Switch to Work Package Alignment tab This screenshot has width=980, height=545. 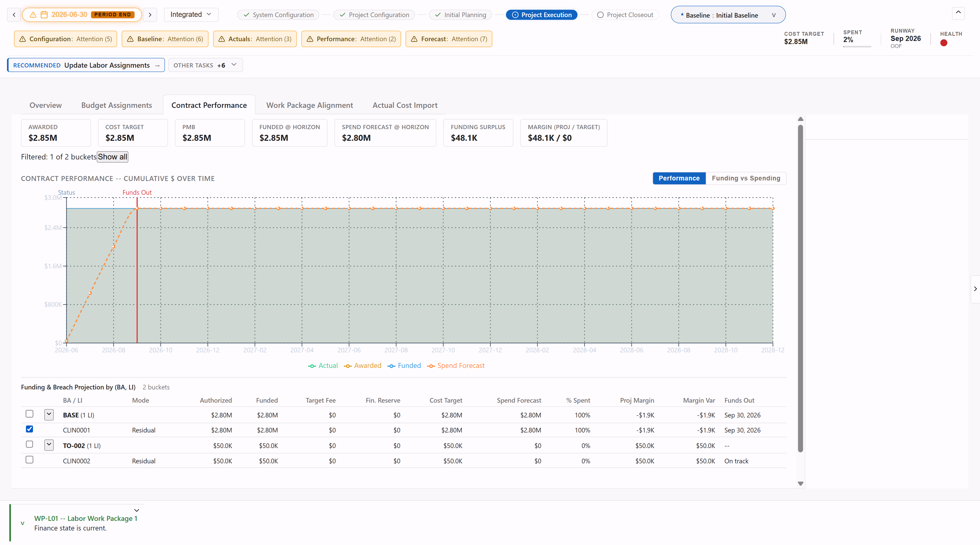(309, 105)
